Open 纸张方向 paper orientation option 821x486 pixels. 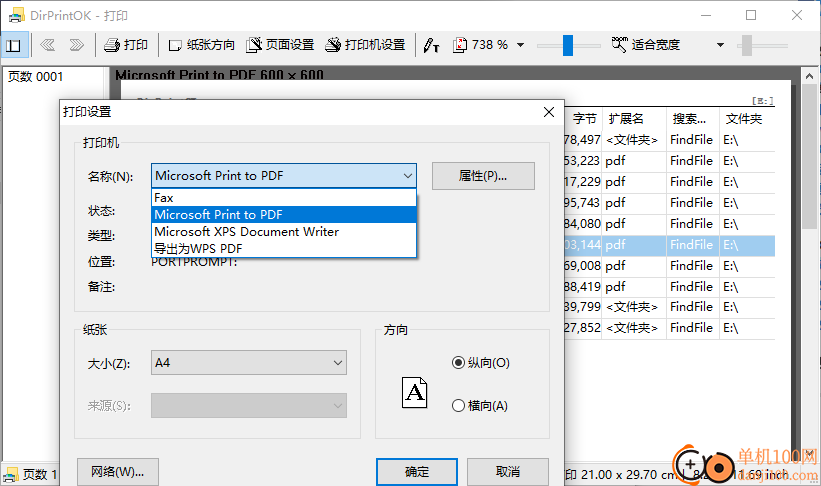pos(202,45)
